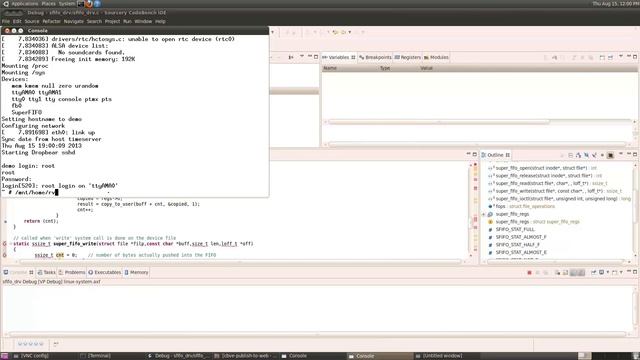Open the Places menu in top panel
The height and width of the screenshot is (360, 640).
click(x=48, y=4)
